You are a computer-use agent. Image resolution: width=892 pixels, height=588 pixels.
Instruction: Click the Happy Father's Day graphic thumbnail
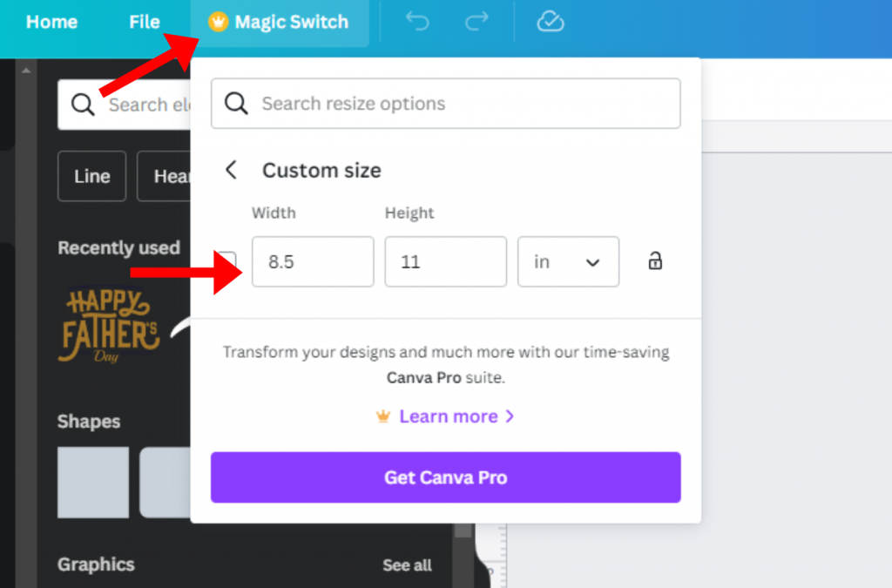[x=106, y=324]
